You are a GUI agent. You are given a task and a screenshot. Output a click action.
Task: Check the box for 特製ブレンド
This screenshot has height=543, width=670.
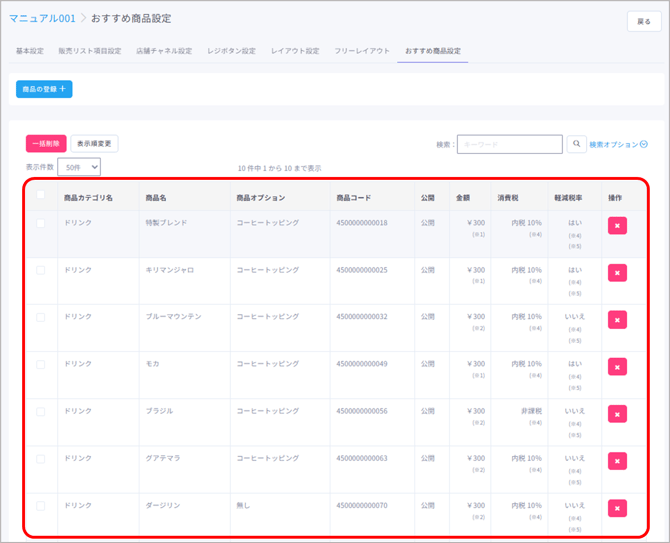point(41,223)
